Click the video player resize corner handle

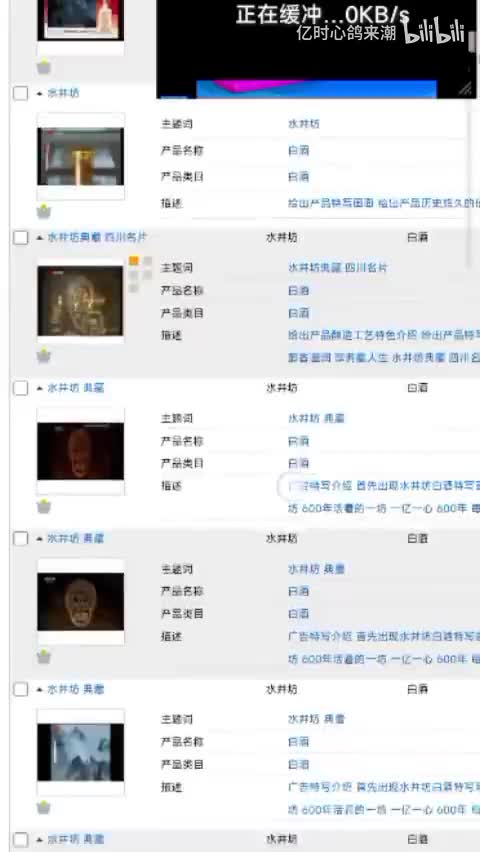[x=466, y=89]
